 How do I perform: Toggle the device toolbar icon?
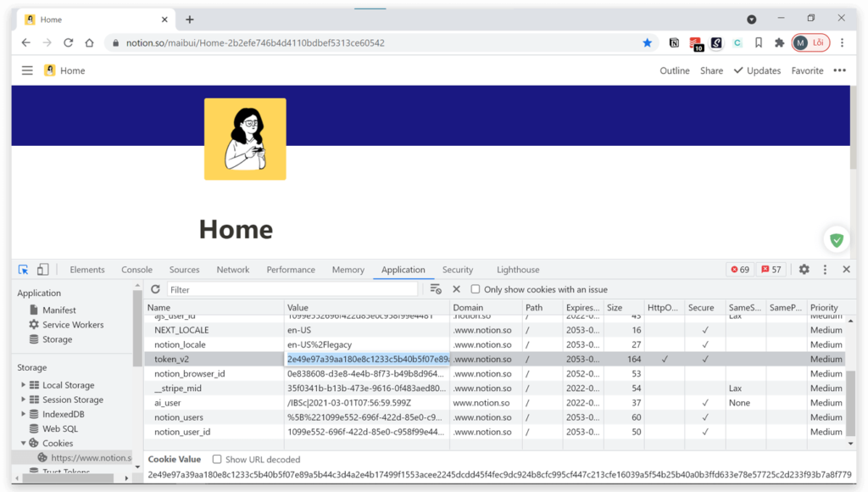(42, 270)
